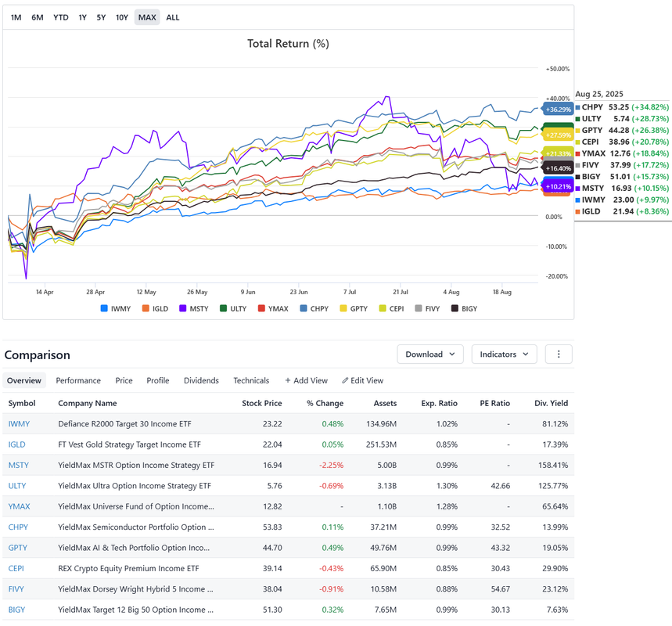The width and height of the screenshot is (672, 626).
Task: Click 'Defiance R2000 Target 30 Income ETF'
Action: [x=124, y=423]
